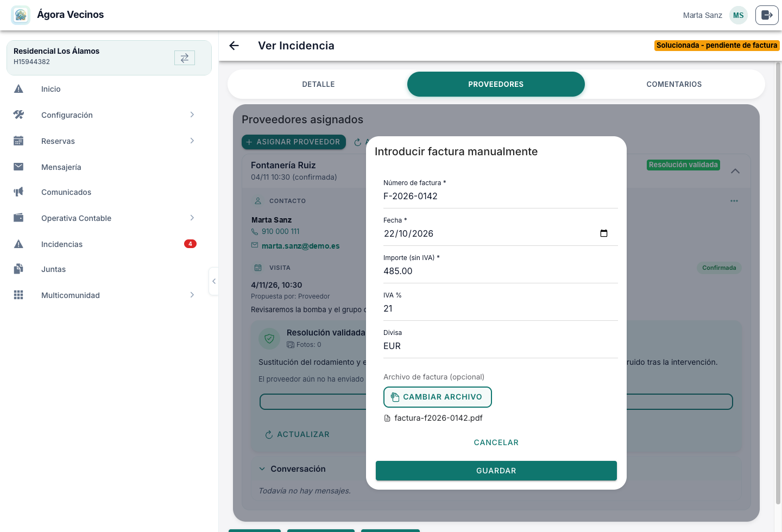This screenshot has height=532, width=782.
Task: Click the Juntas documents icon
Action: click(x=18, y=269)
